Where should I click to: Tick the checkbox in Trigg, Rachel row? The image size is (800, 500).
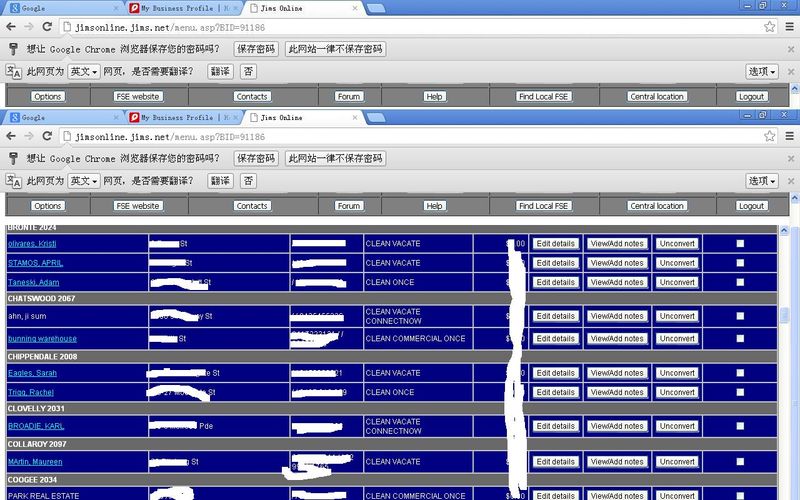click(x=740, y=393)
